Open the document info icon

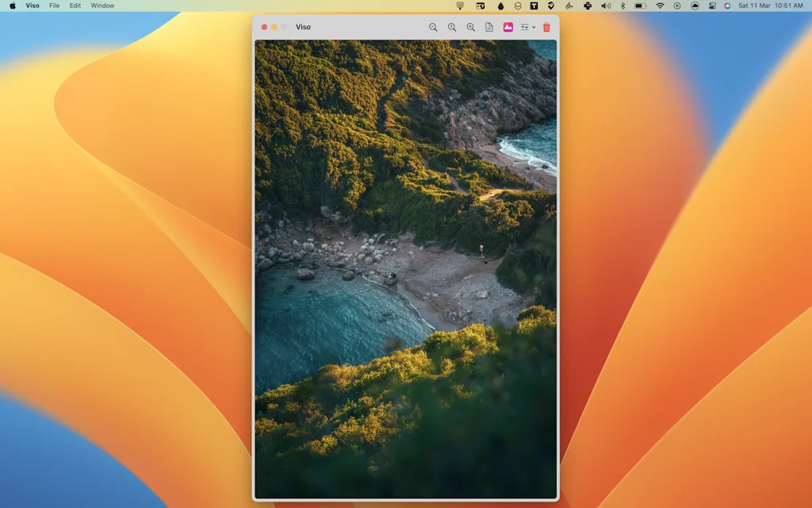pyautogui.click(x=489, y=27)
